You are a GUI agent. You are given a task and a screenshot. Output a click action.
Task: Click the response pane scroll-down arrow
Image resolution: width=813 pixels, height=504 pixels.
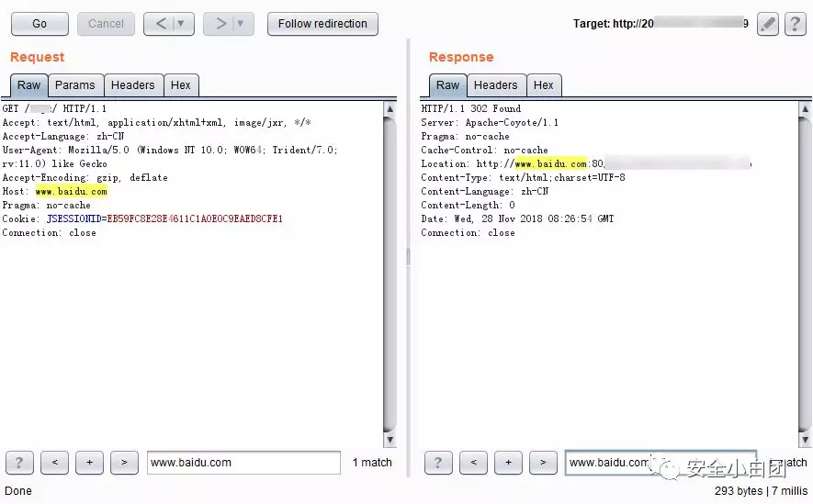point(804,441)
